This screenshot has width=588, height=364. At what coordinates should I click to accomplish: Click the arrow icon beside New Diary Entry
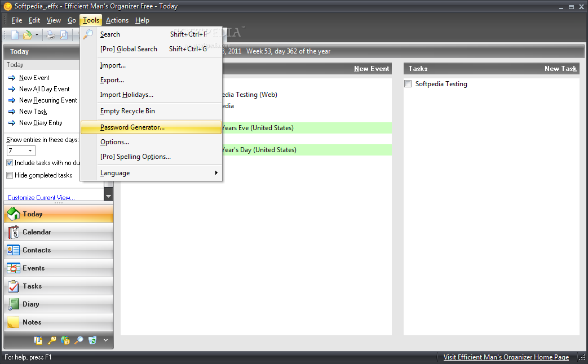12,123
